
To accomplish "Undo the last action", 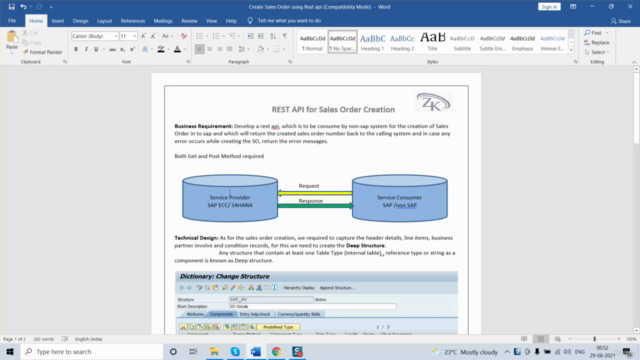I will pos(23,7).
